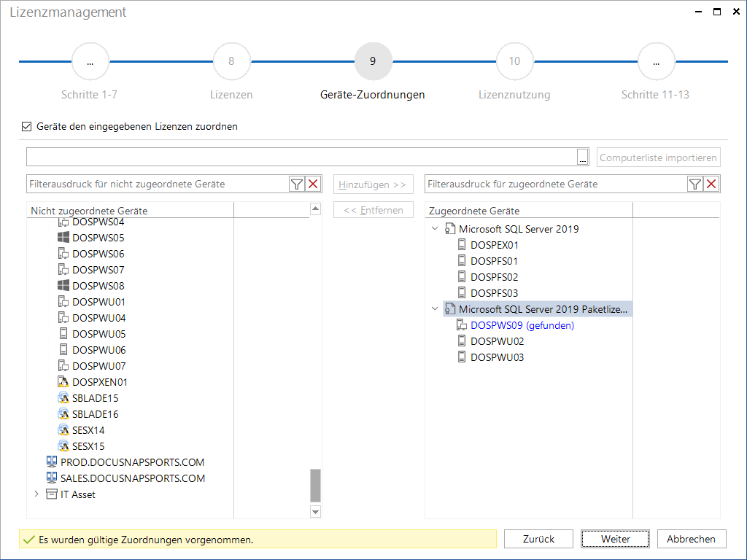This screenshot has height=560, width=747.
Task: Click the server icon beside DOSPWU06
Action: [x=63, y=349]
